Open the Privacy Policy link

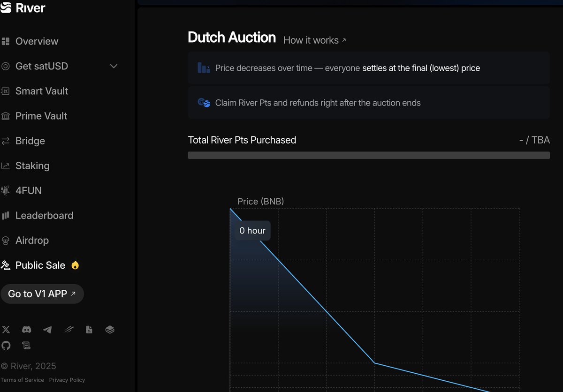click(67, 380)
